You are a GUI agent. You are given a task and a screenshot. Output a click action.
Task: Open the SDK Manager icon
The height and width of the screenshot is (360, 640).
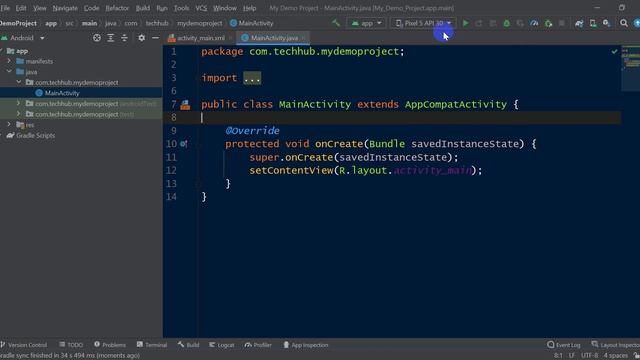(x=607, y=23)
